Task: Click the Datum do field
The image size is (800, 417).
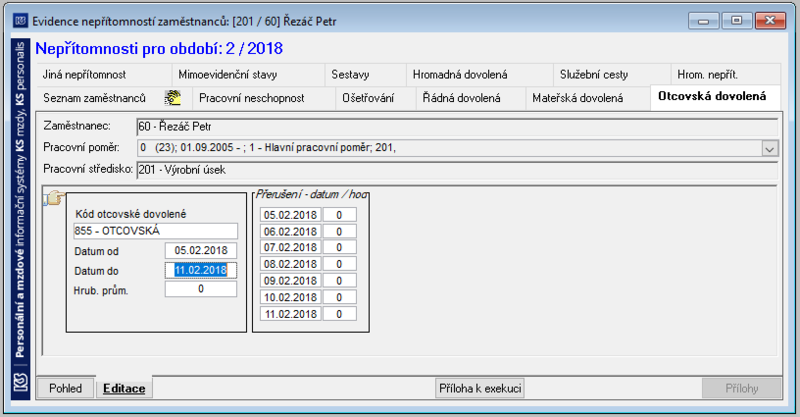Action: click(x=201, y=270)
